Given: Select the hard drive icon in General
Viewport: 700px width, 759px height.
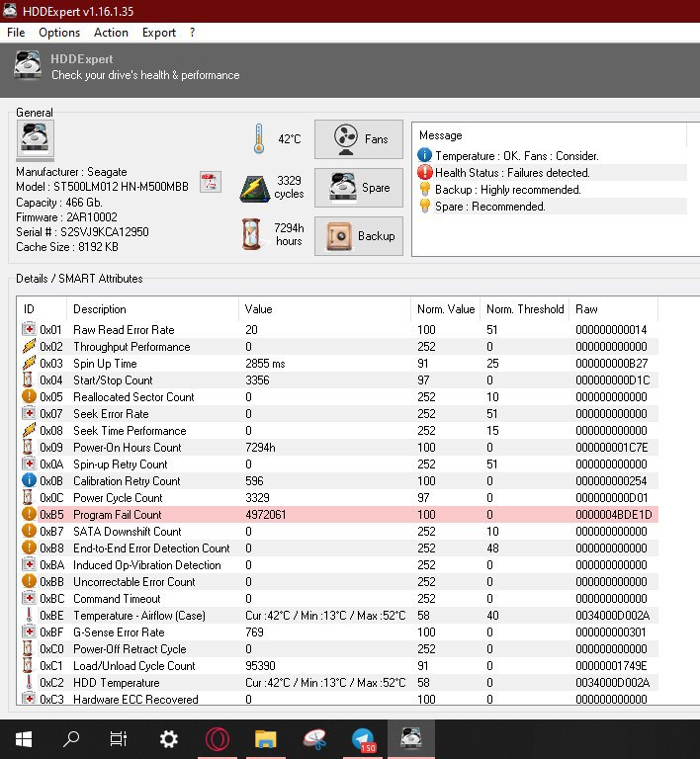Looking at the screenshot, I should tap(35, 138).
